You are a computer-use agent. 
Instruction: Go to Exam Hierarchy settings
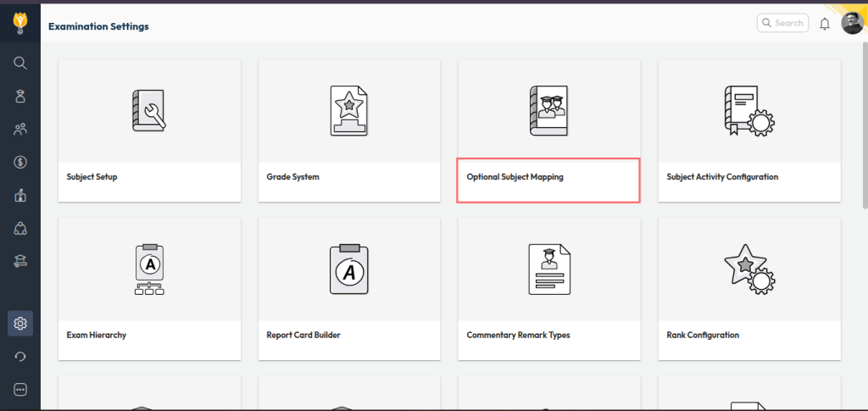[149, 288]
